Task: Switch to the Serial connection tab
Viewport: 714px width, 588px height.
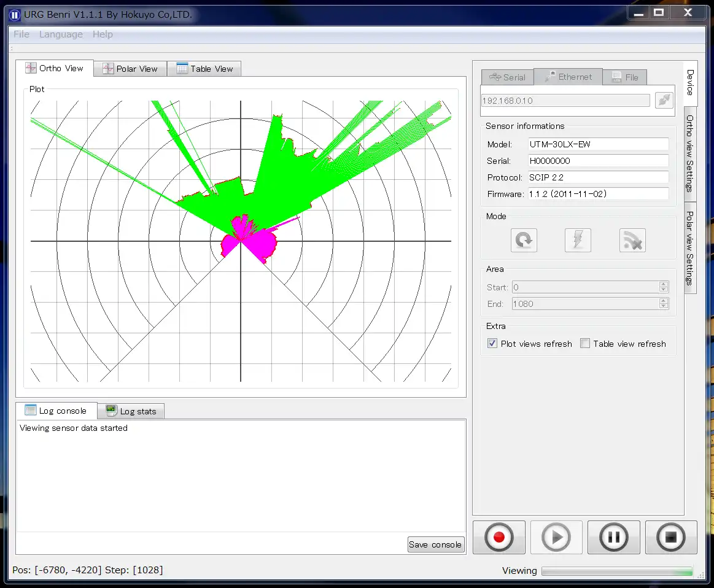Action: click(508, 77)
